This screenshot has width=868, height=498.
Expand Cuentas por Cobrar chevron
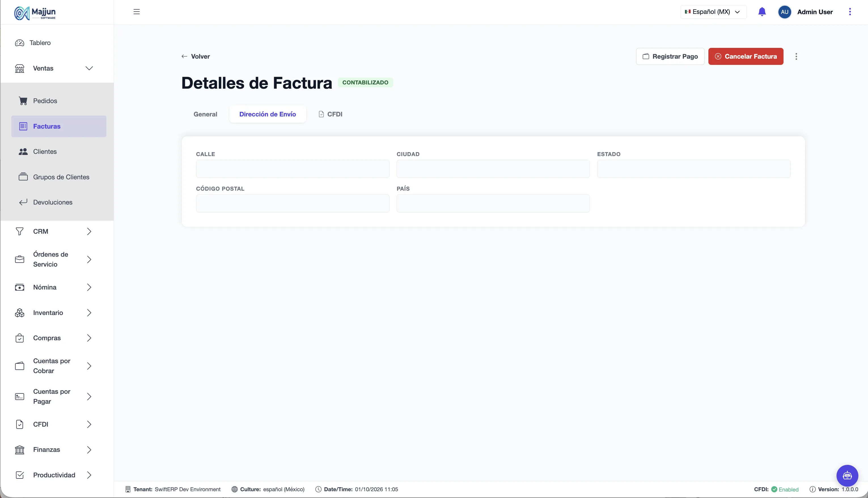pos(89,366)
